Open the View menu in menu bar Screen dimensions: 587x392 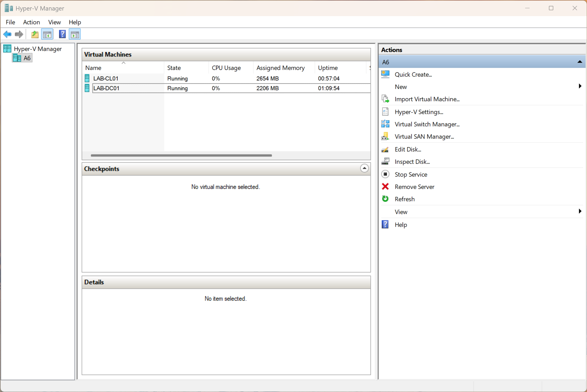55,22
